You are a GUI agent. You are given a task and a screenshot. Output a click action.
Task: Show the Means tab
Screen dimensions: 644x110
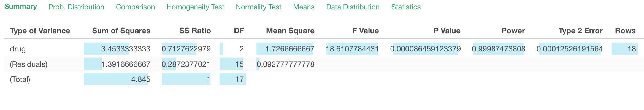pyautogui.click(x=304, y=7)
